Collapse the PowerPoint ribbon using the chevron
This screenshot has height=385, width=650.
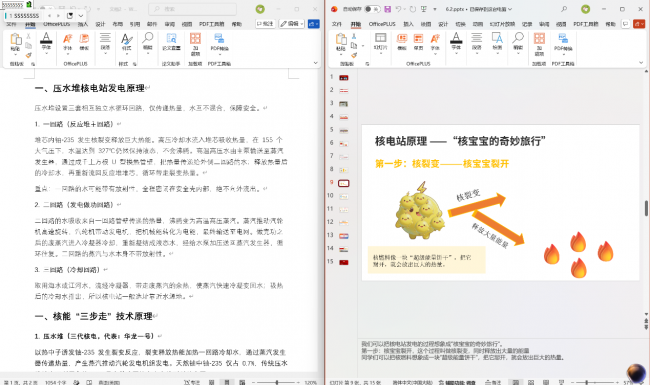(x=641, y=63)
